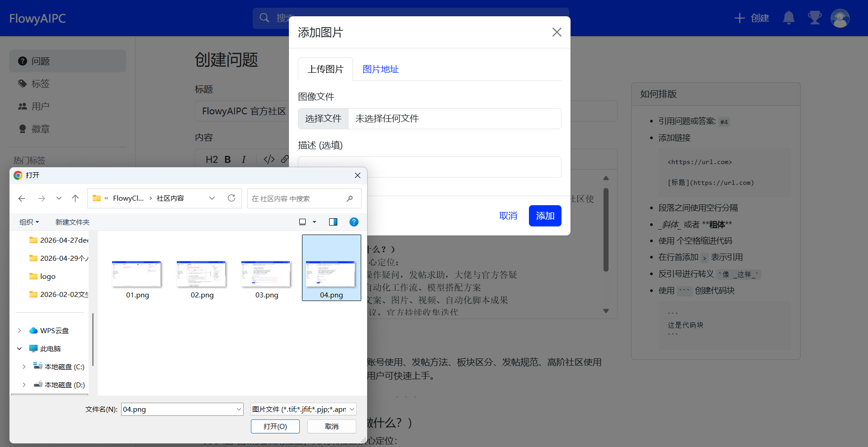
Task: Expand the WPS云盘 node
Action: (19, 330)
